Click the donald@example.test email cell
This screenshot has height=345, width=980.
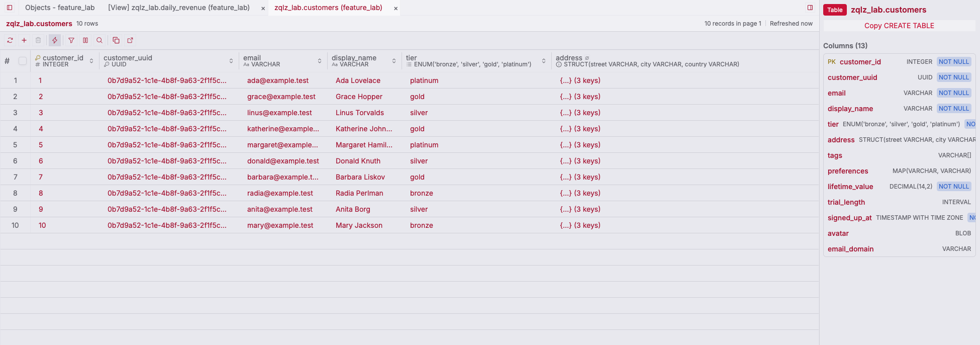(283, 161)
